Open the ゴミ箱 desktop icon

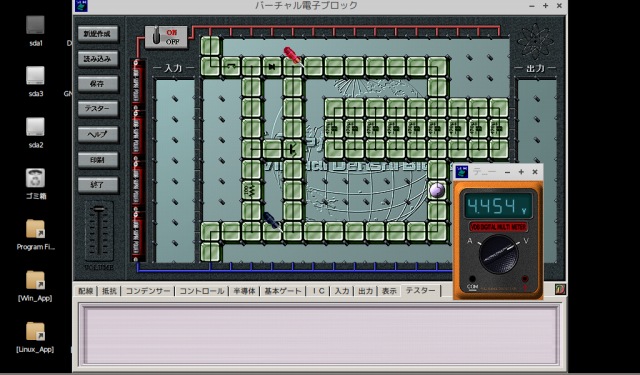pyautogui.click(x=36, y=184)
